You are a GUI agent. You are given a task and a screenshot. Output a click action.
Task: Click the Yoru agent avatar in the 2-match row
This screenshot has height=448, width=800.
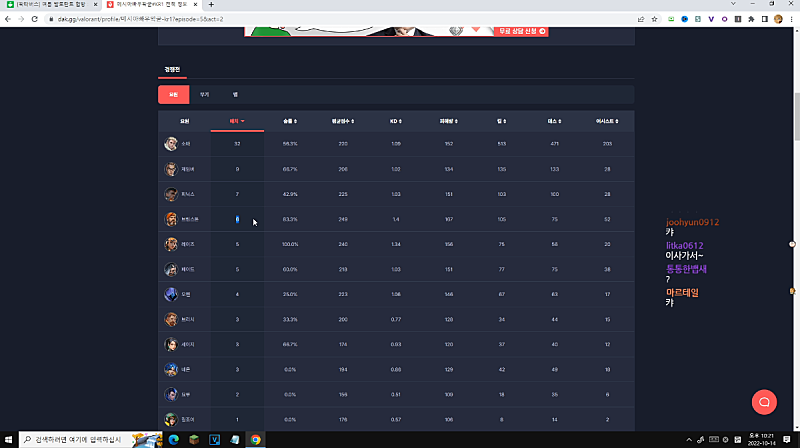click(x=171, y=394)
